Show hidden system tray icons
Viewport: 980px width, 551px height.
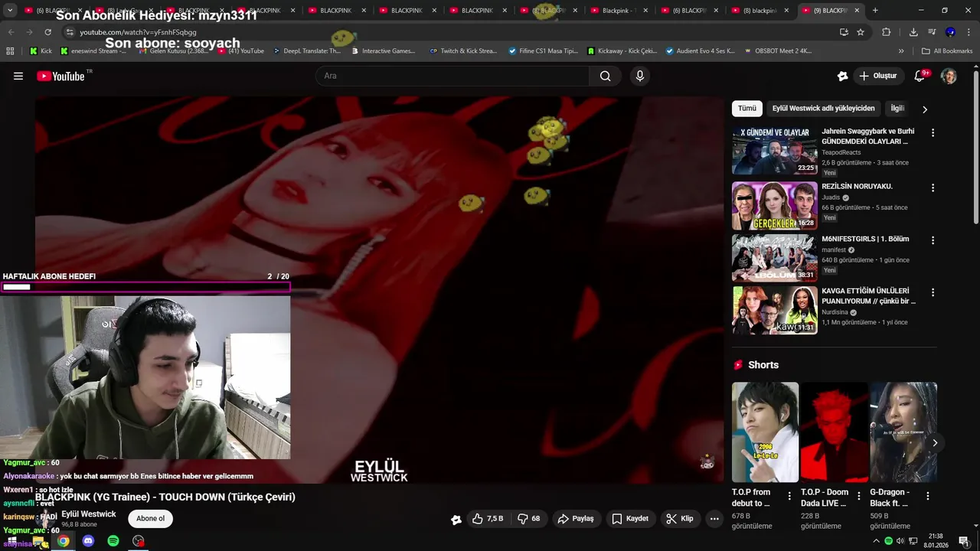coord(876,541)
